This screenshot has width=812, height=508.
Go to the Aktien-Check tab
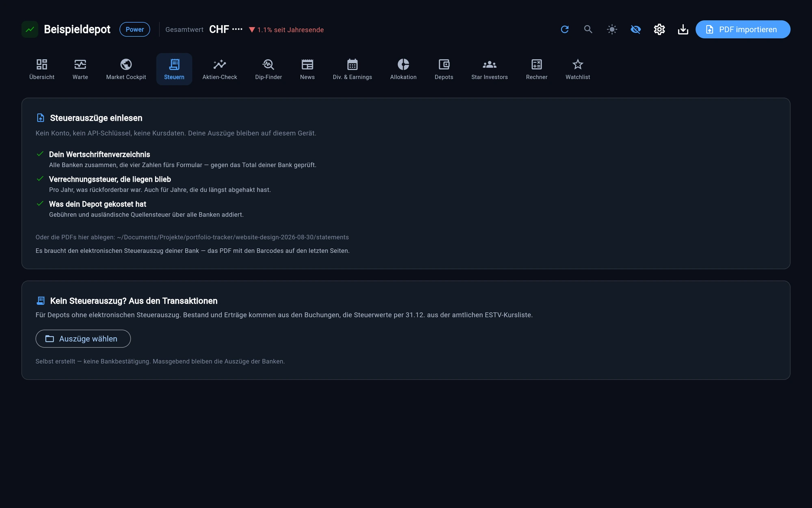(220, 69)
